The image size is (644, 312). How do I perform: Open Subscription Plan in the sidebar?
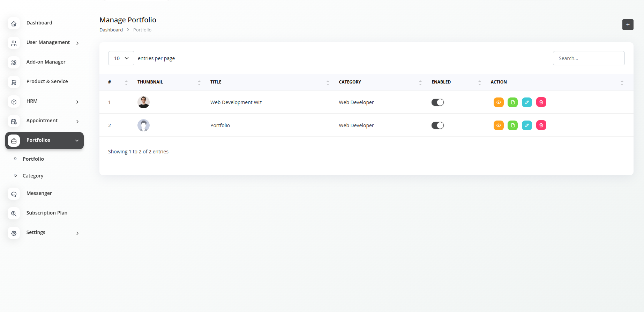click(47, 213)
